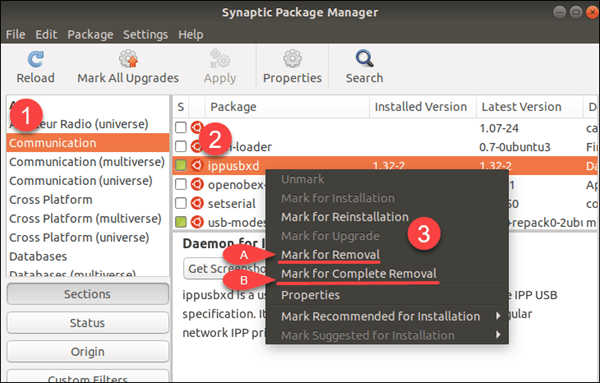The image size is (600, 383).
Task: Open the Package menu
Action: pyautogui.click(x=90, y=34)
